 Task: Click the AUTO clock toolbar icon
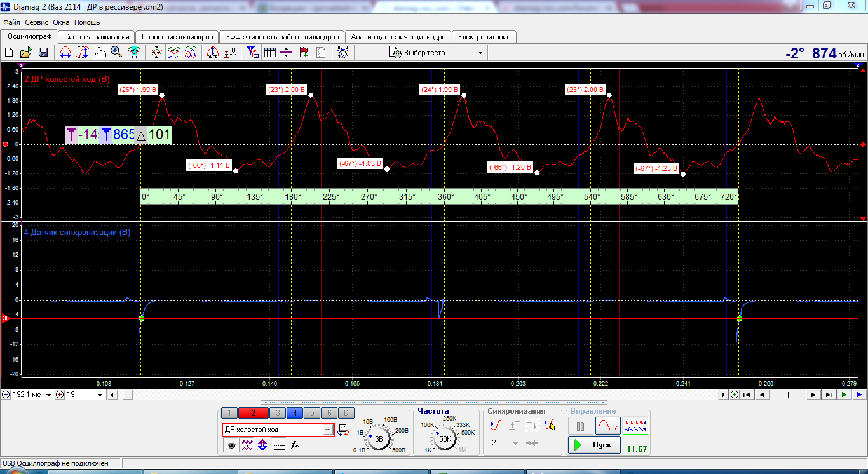343,52
